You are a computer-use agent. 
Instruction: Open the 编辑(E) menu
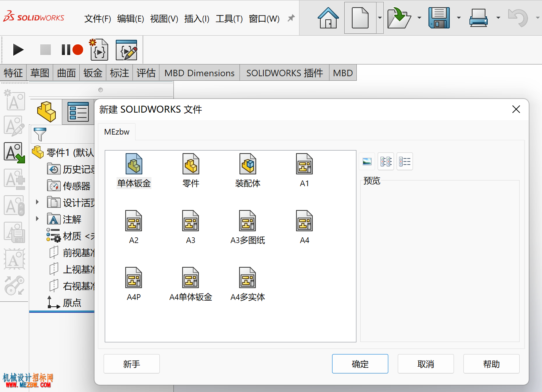click(131, 19)
